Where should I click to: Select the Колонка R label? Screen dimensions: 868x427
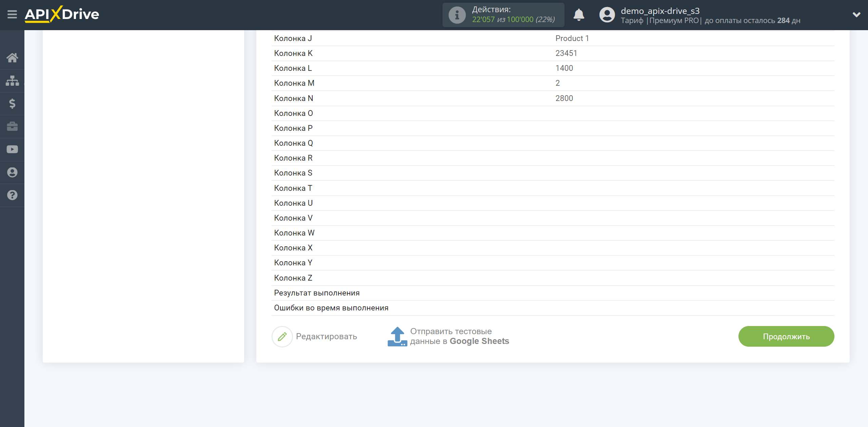click(293, 158)
